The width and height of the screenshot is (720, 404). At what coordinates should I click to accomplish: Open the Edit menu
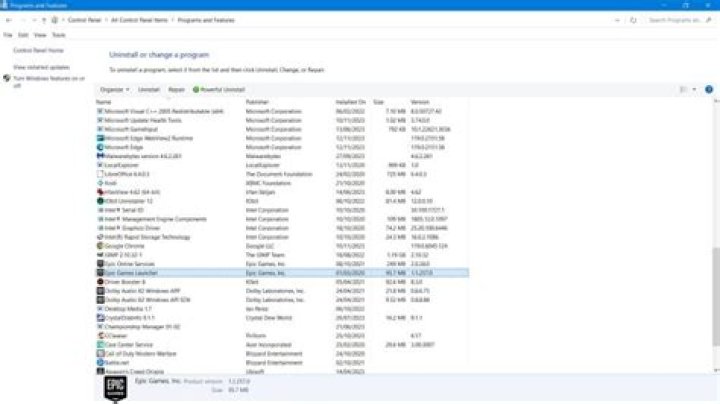pyautogui.click(x=23, y=35)
